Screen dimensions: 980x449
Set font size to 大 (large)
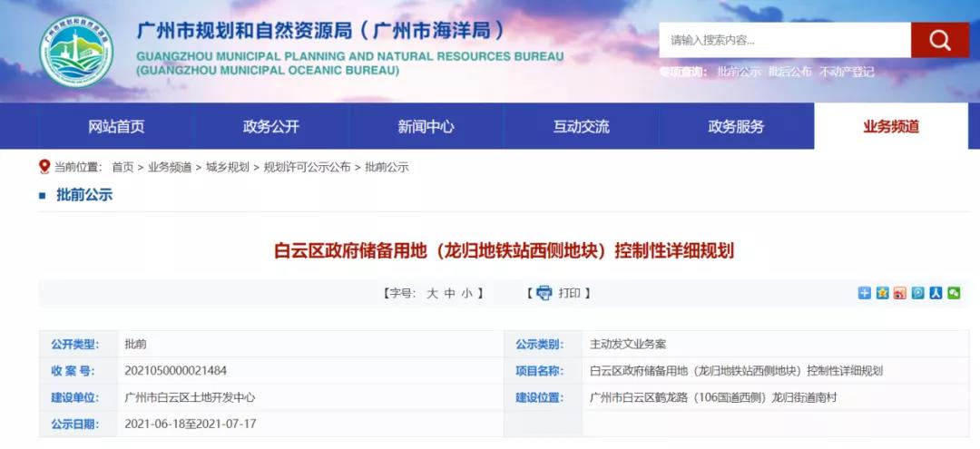coord(432,293)
